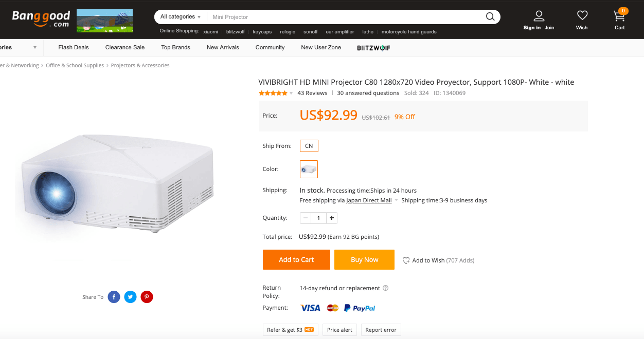Click the return policy help icon
The width and height of the screenshot is (644, 339).
tap(386, 288)
